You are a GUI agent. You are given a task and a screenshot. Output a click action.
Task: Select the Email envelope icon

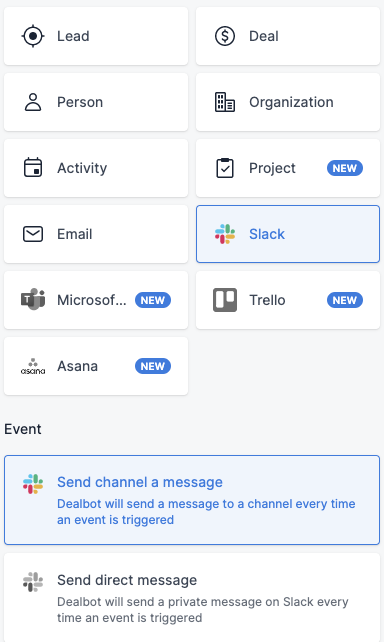(x=33, y=234)
